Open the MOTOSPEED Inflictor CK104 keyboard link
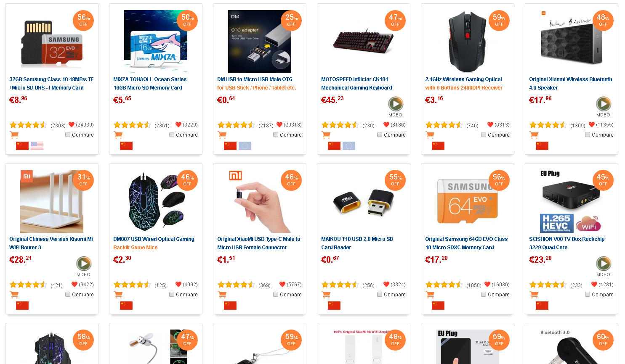 coord(356,84)
